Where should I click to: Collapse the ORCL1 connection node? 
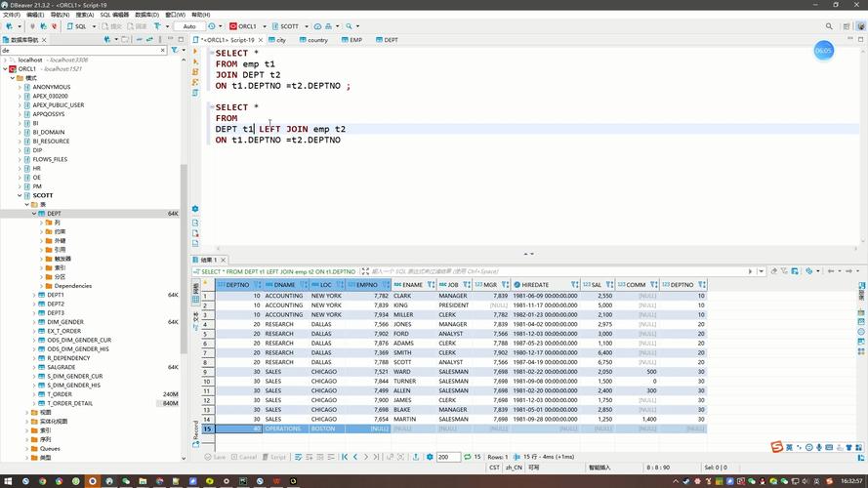point(5,68)
